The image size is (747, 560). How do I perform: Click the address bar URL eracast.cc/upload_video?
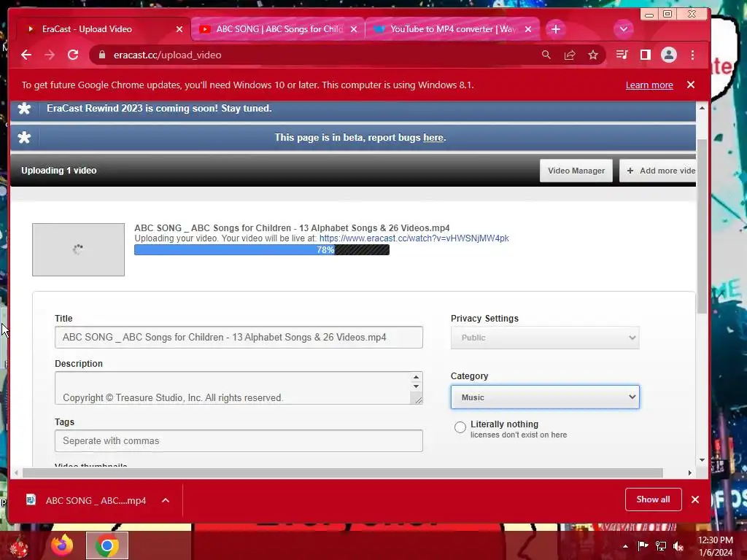(167, 55)
